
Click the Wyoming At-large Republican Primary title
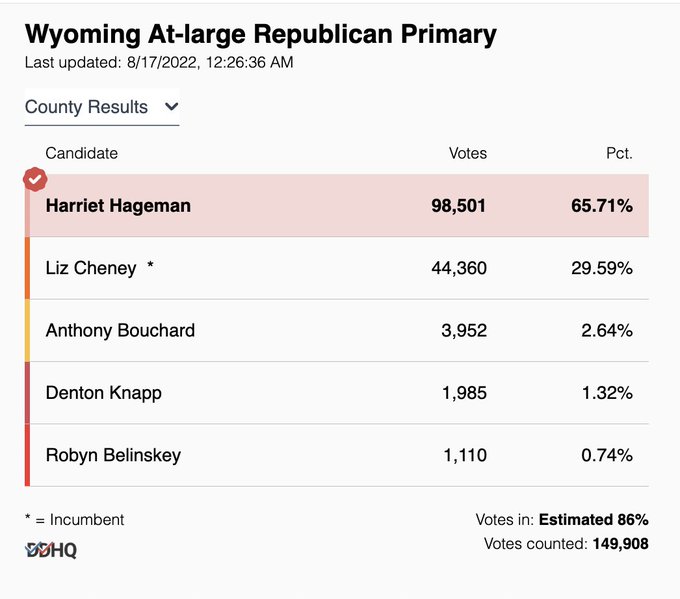[x=260, y=35]
